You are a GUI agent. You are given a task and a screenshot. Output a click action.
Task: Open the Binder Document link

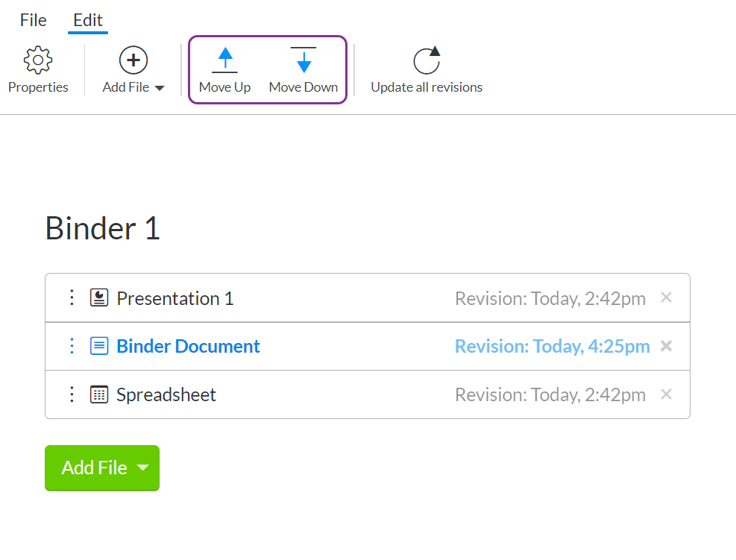(x=188, y=345)
